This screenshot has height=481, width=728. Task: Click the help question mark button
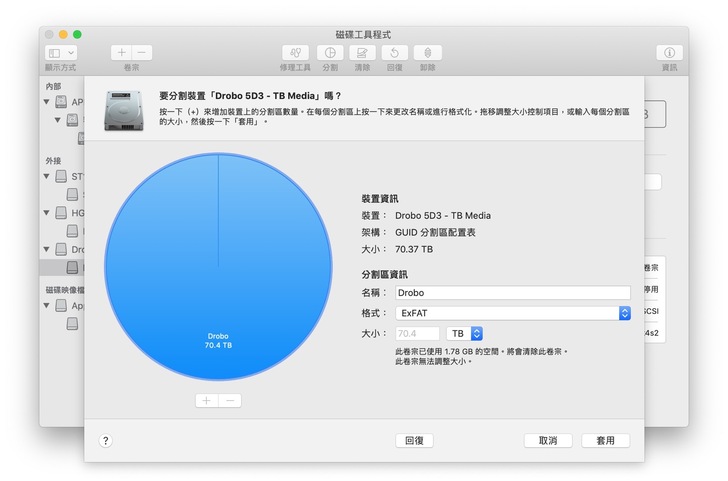106,440
